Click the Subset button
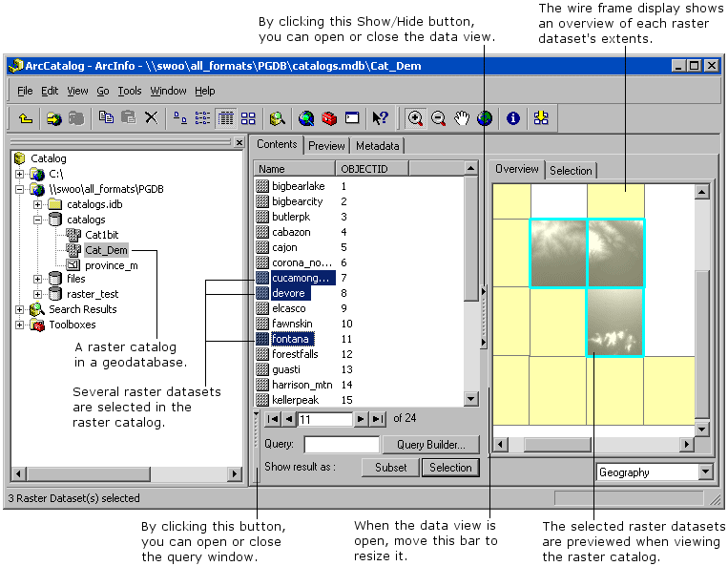Viewport: 728px width, 566px height. (390, 468)
